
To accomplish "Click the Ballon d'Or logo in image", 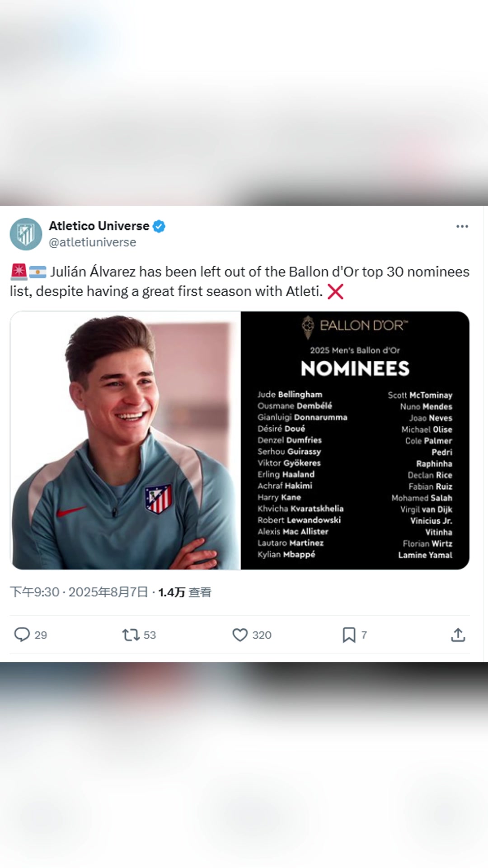I will (x=355, y=326).
